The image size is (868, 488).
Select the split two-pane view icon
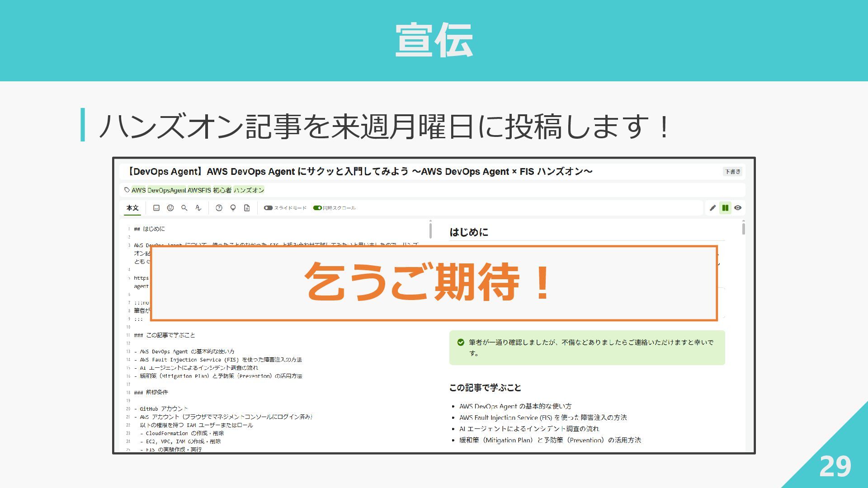point(725,208)
